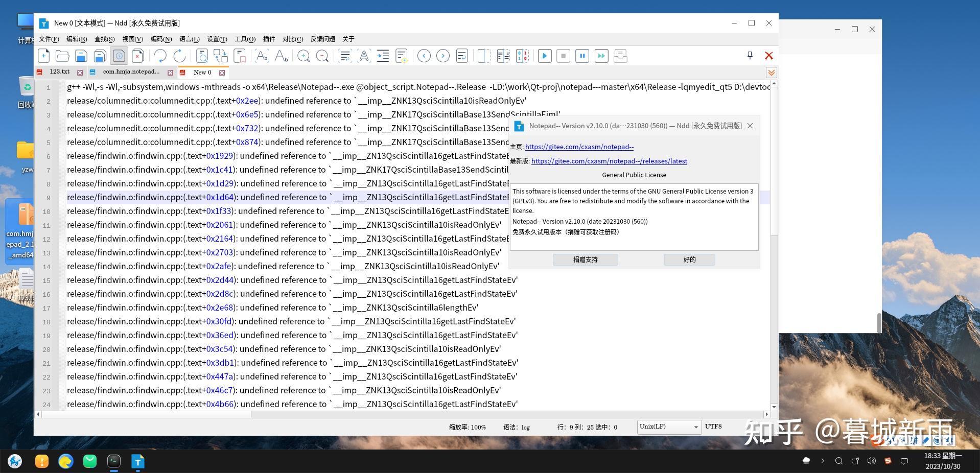Image resolution: width=980 pixels, height=473 pixels.
Task: Open the 插件 menu
Action: [269, 39]
